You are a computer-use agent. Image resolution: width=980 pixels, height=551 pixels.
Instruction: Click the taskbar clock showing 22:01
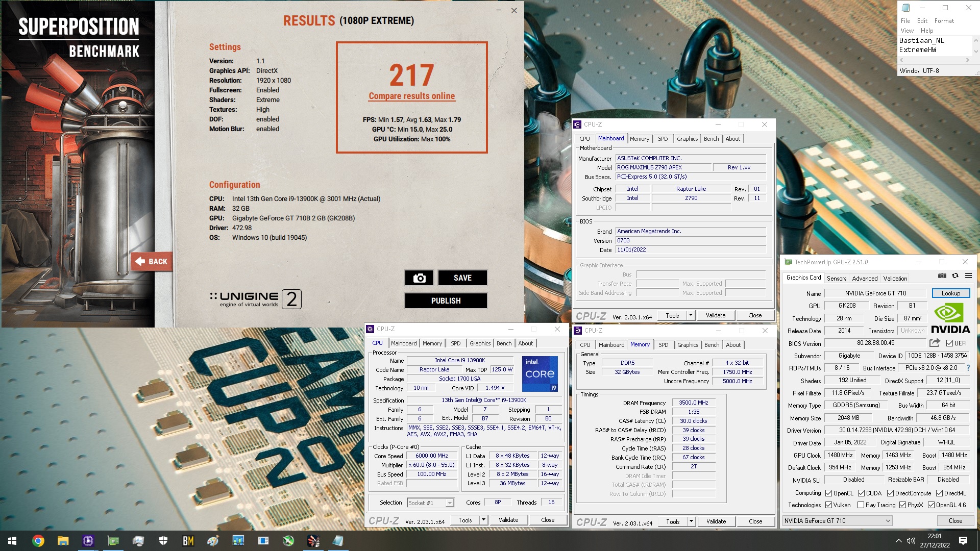click(x=935, y=541)
